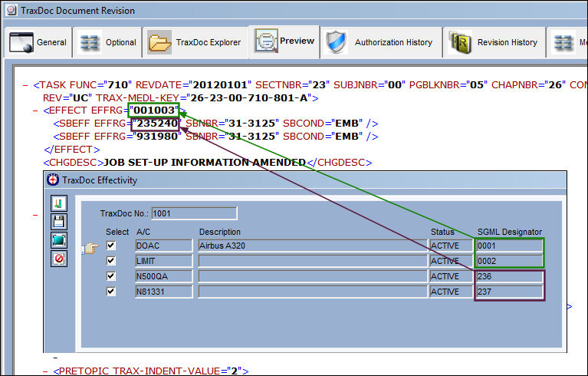Viewport: 588px width, 376px height.
Task: Open the TraxDoc Explorer tab
Action: (195, 42)
